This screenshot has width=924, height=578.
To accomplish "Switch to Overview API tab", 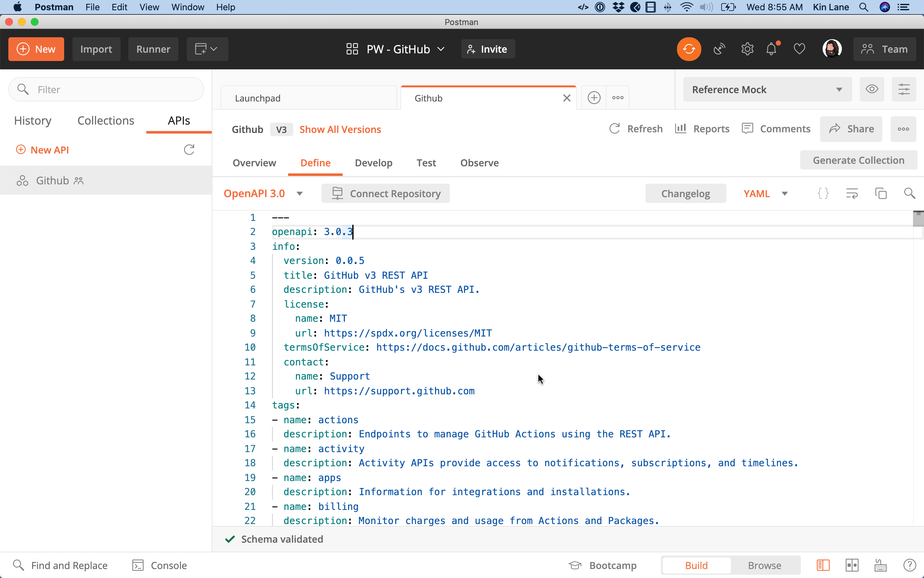I will tap(254, 163).
